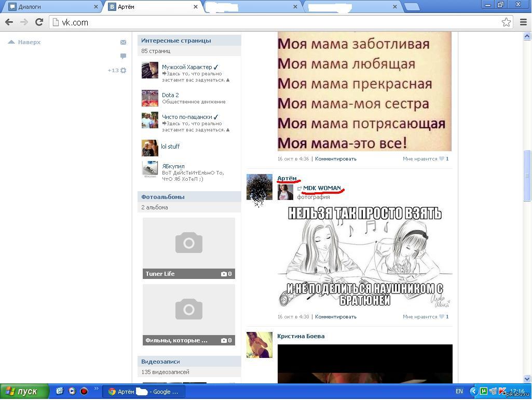Viewport: 532px width, 400px height.
Task: Click the comment bubble icon in left sidebar
Action: 123,56
